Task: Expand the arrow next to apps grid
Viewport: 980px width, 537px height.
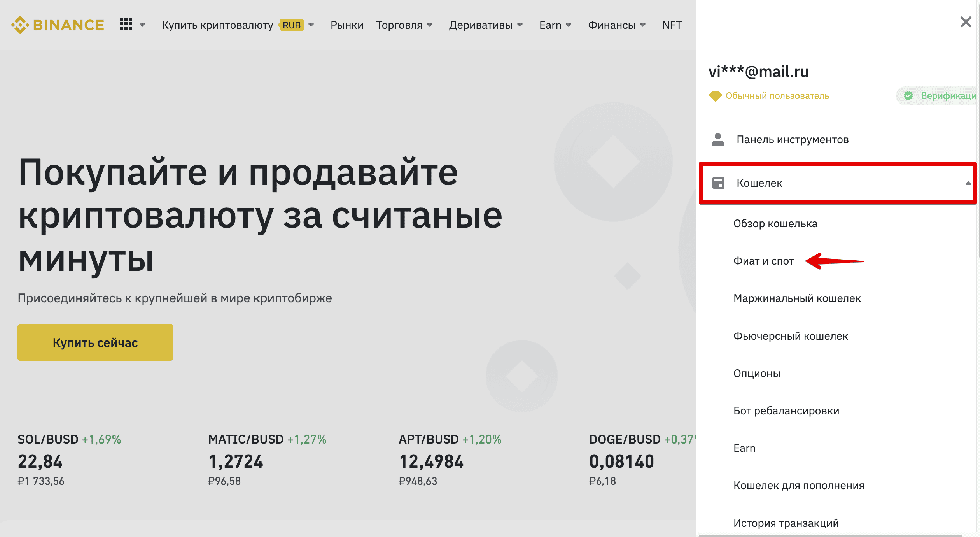Action: (142, 25)
